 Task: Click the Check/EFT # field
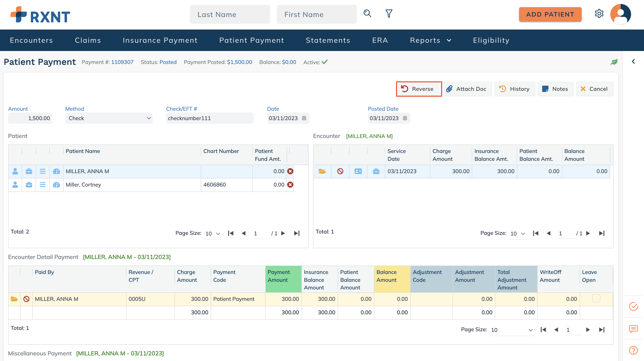pos(210,118)
